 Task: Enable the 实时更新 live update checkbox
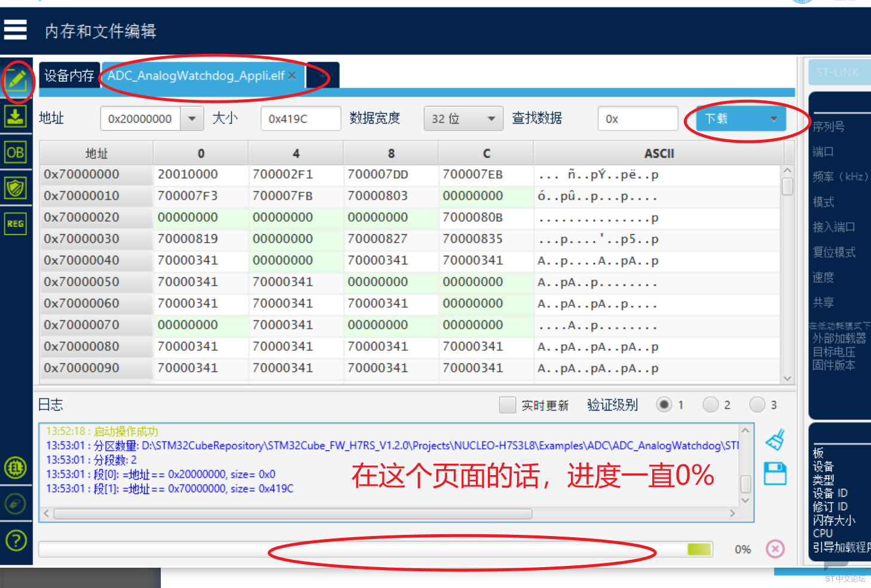click(x=508, y=405)
